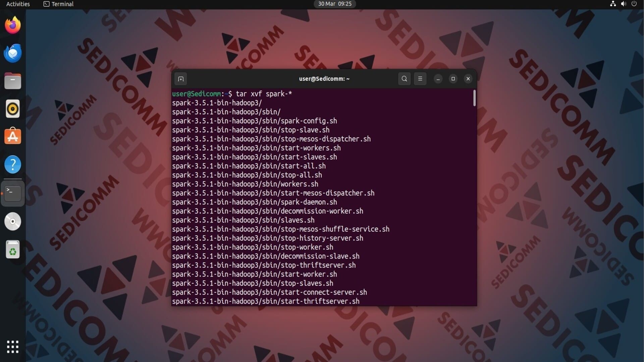The image size is (644, 362).
Task: Open Files manager in dock
Action: [13, 81]
